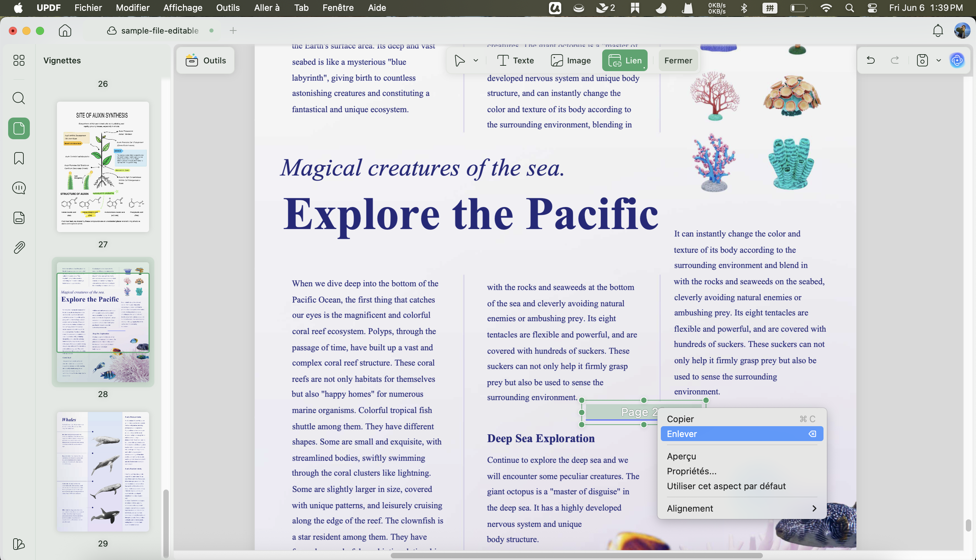Click the Tab menu in menu bar

301,8
